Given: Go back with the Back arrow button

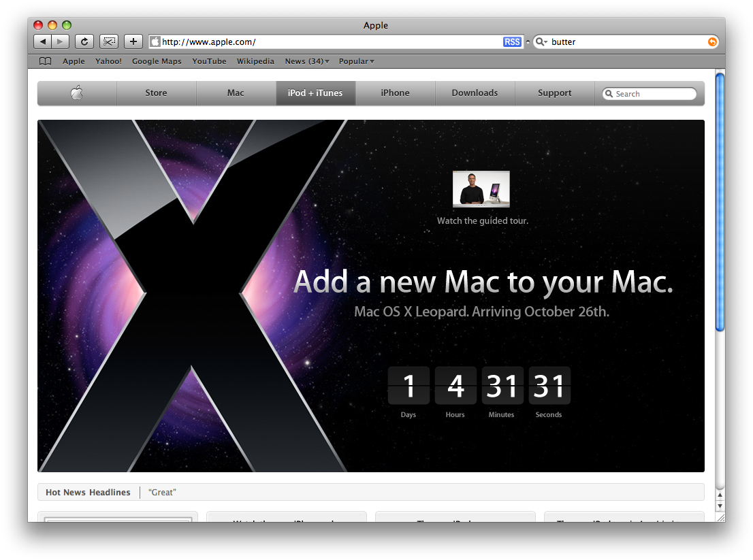Looking at the screenshot, I should (43, 42).
